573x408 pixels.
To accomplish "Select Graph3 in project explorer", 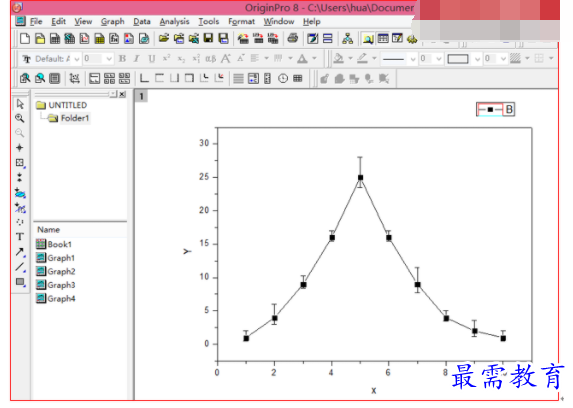I will pos(56,285).
